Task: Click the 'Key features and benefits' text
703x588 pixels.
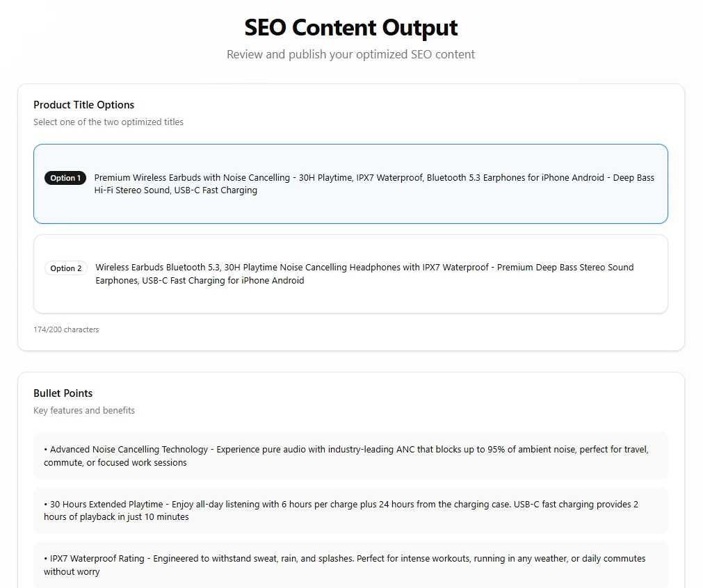Action: 84,411
